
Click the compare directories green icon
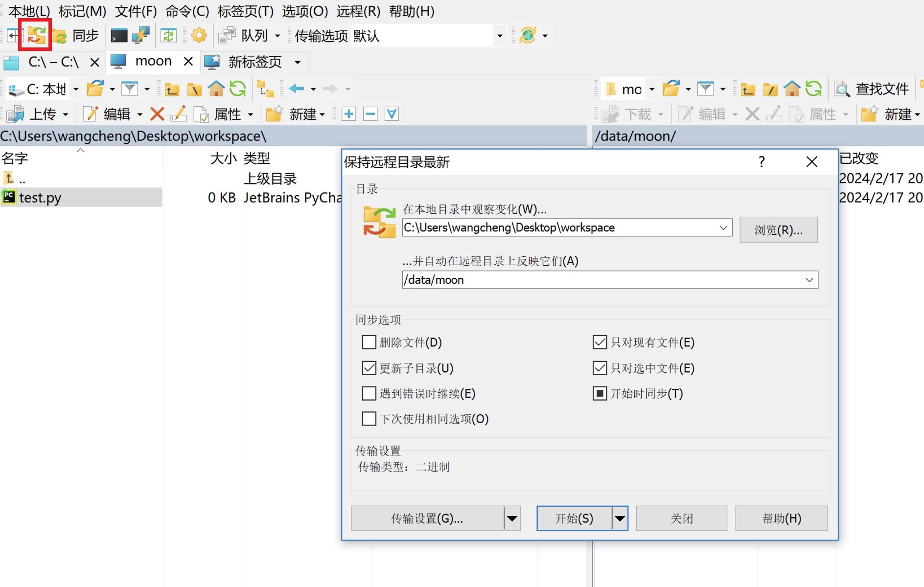click(x=168, y=36)
